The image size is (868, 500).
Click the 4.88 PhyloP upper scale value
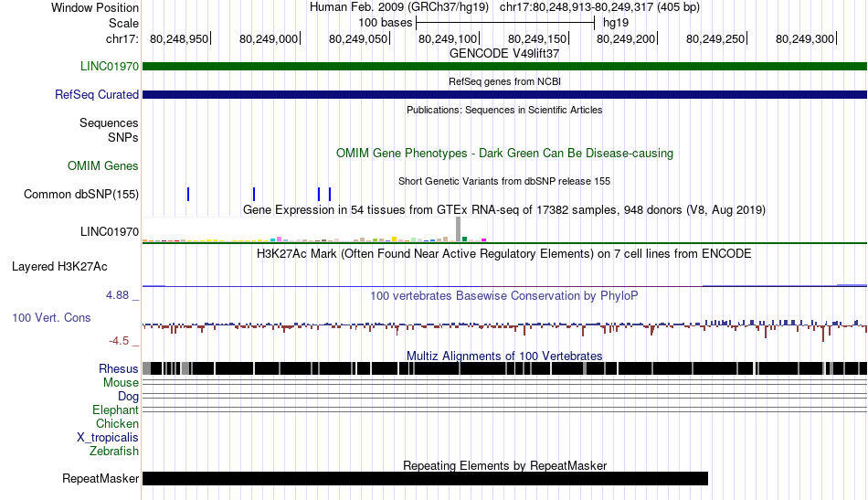117,295
